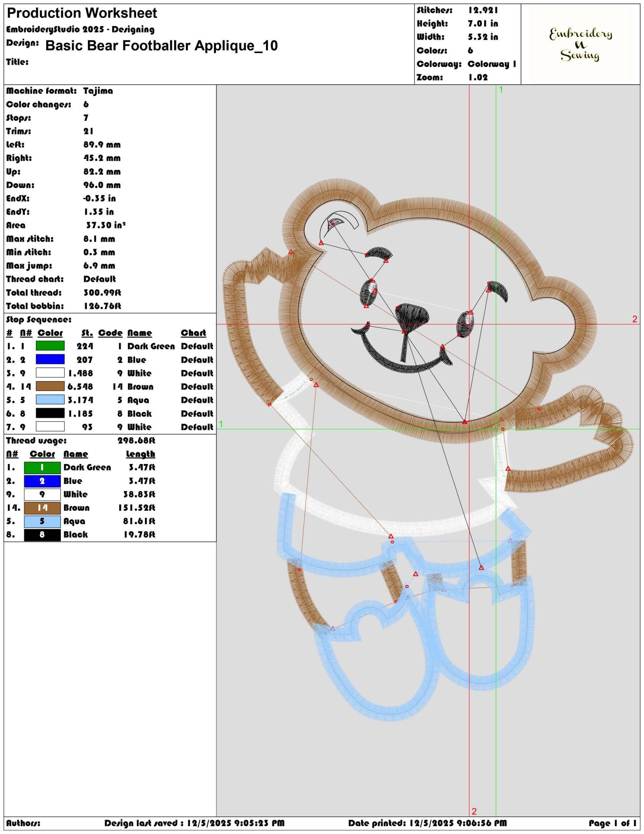Click Brown stitch count '6,548'
644x834 pixels.
80,387
